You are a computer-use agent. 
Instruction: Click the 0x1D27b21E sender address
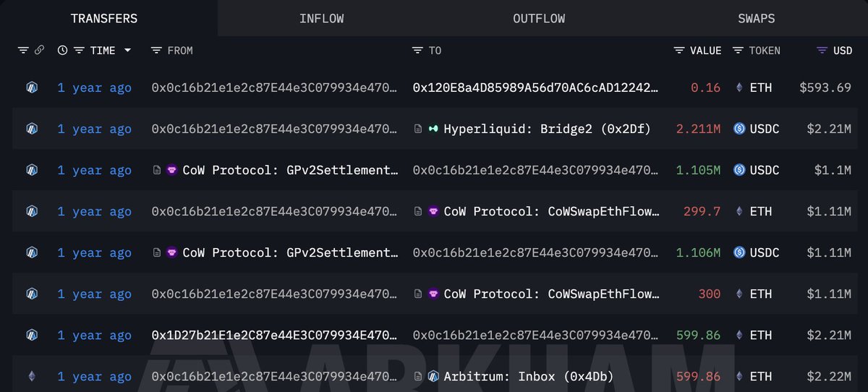coord(275,336)
